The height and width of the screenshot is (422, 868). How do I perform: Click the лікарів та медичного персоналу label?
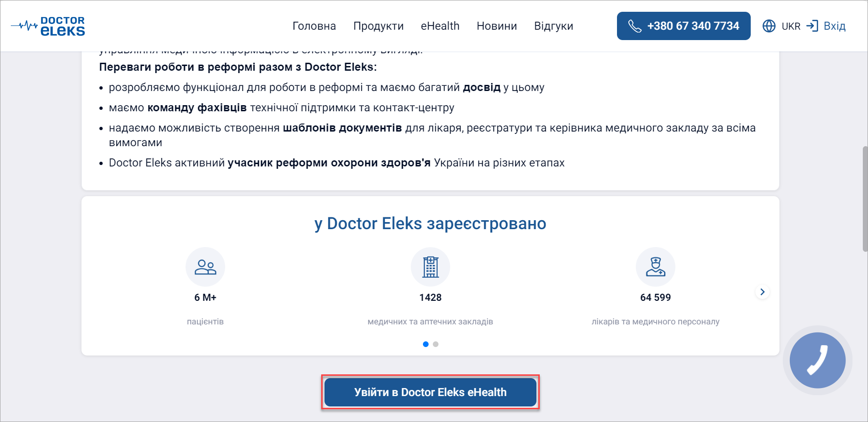[x=656, y=322]
